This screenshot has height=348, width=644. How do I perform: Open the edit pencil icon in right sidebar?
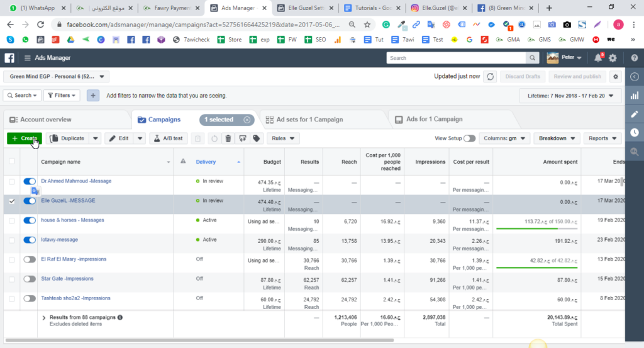click(635, 115)
